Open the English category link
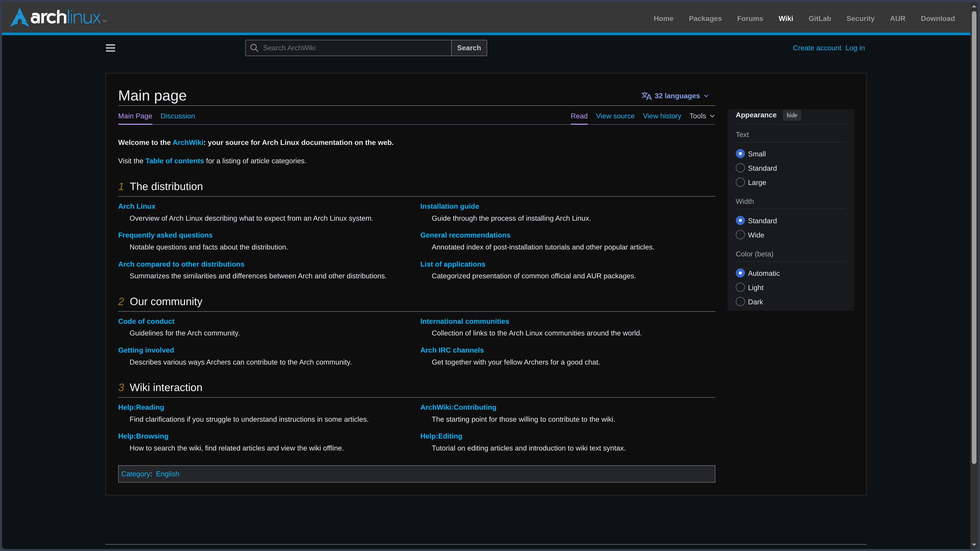Image resolution: width=980 pixels, height=551 pixels. point(167,474)
